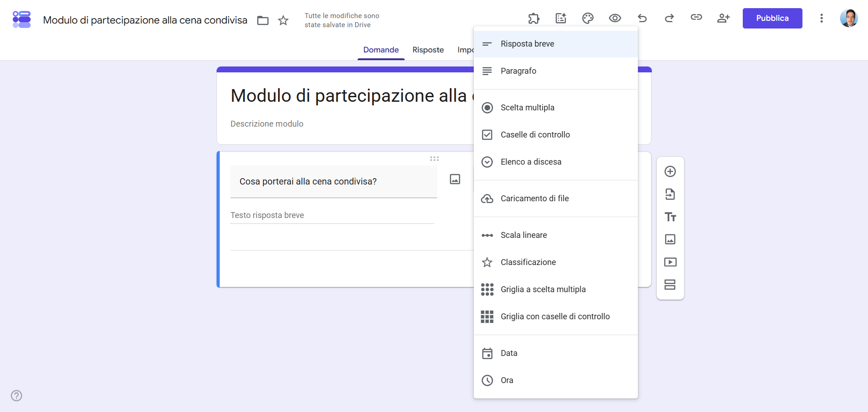
Task: Open the help question mark icon
Action: tap(17, 396)
